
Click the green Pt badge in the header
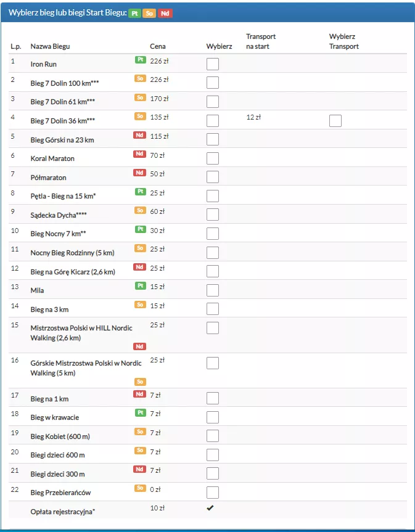pos(134,13)
